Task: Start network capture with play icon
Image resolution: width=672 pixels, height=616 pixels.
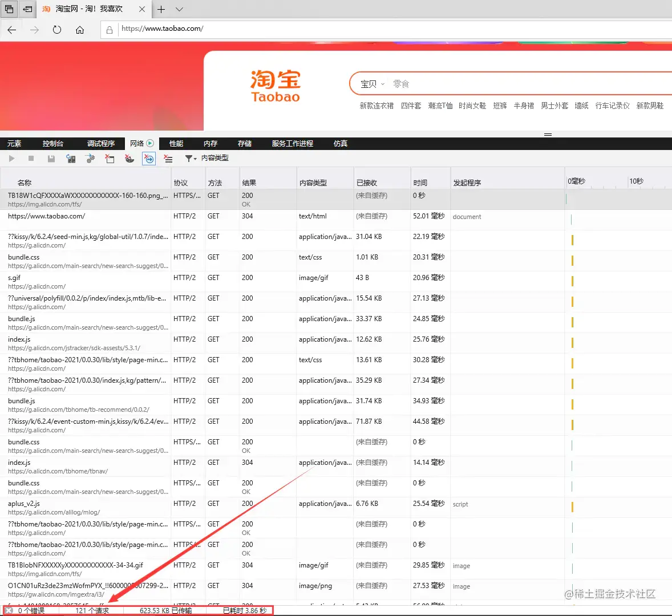Action: [x=11, y=159]
